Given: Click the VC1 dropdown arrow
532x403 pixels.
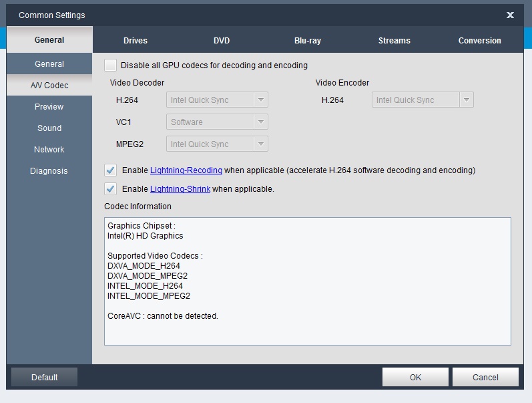Looking at the screenshot, I should (x=261, y=122).
